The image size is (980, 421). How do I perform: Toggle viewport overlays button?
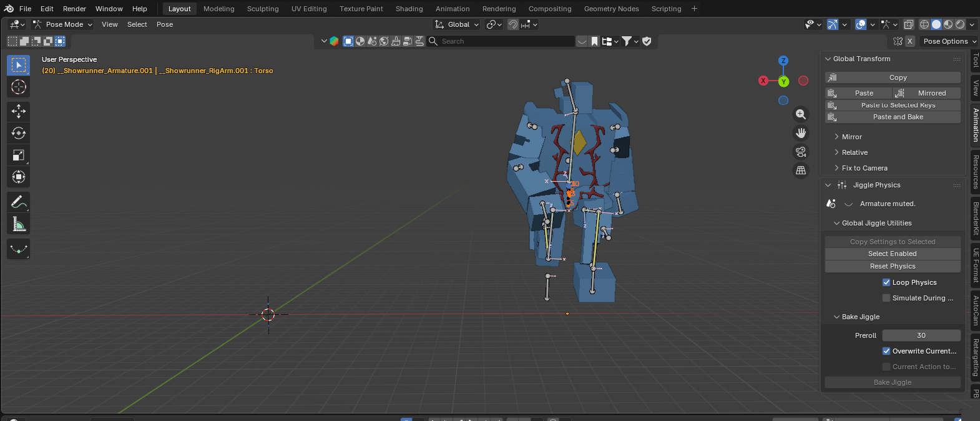861,24
